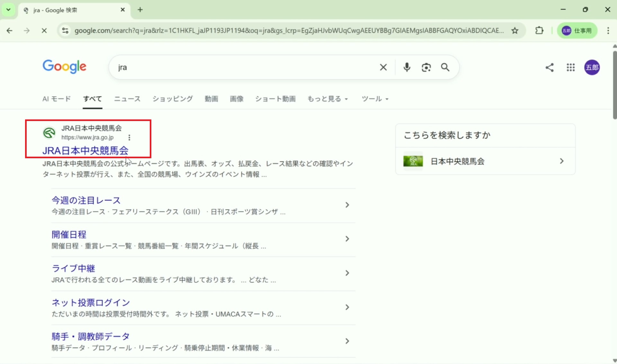Select the 画像 tab

(x=237, y=99)
